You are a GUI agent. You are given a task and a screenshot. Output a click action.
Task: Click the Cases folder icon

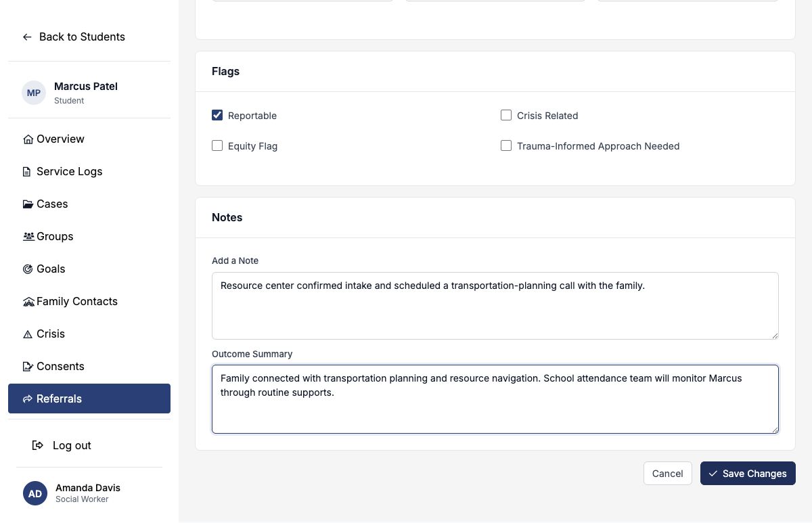[28, 204]
